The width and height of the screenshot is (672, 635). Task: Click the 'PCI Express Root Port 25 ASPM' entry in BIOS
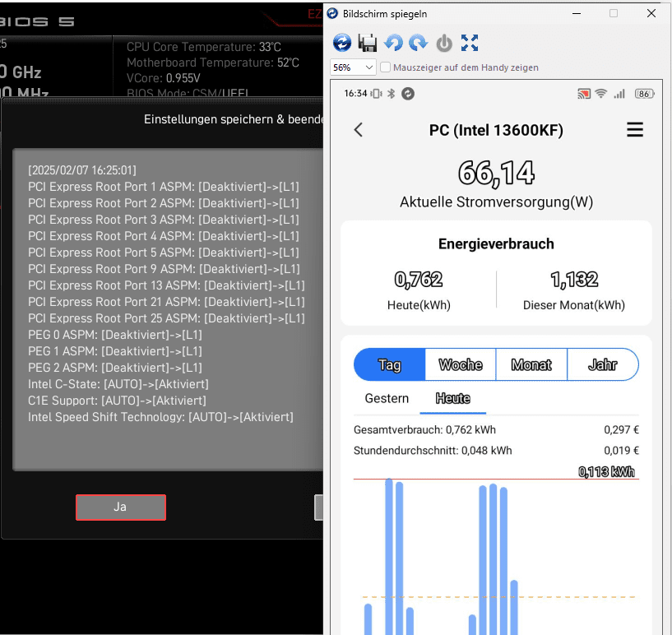point(166,318)
